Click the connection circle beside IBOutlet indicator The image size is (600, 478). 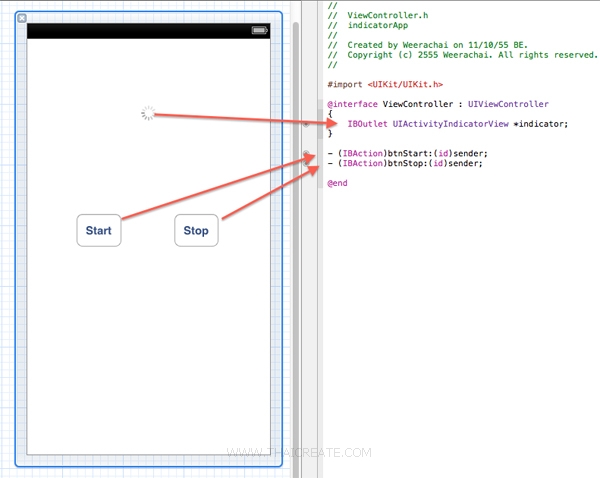(306, 124)
